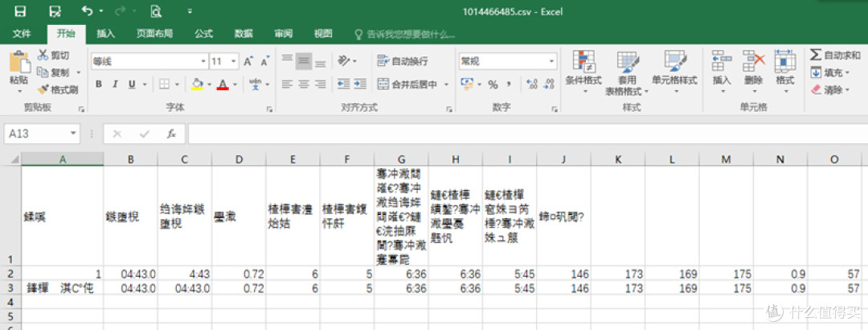Viewport: 868px width, 330px height.
Task: Click Decrease decimal icon
Action: (x=549, y=85)
